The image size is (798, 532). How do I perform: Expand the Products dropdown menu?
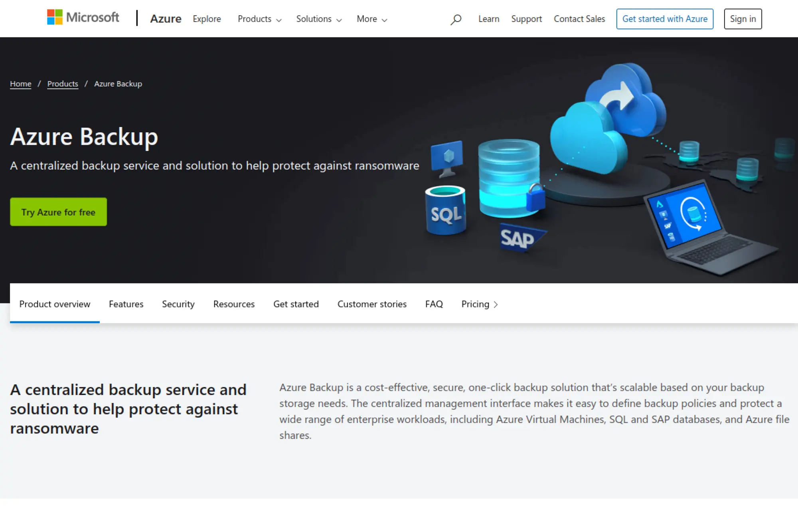(259, 19)
